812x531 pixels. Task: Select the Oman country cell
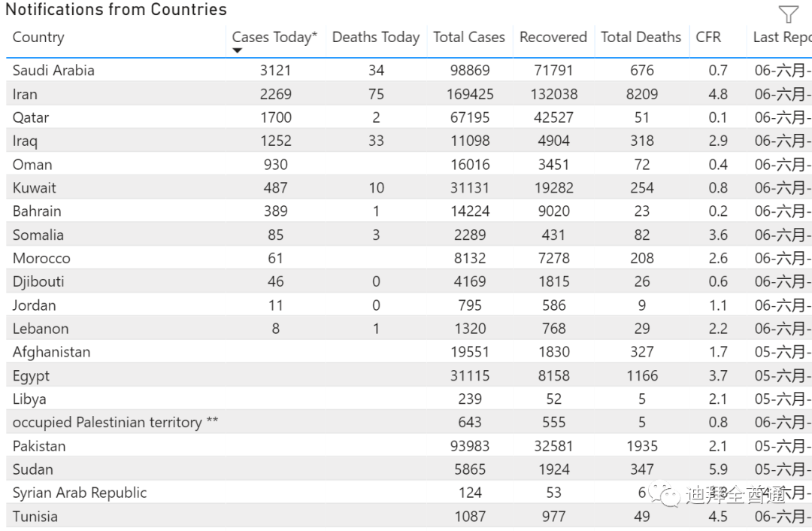[x=32, y=165]
